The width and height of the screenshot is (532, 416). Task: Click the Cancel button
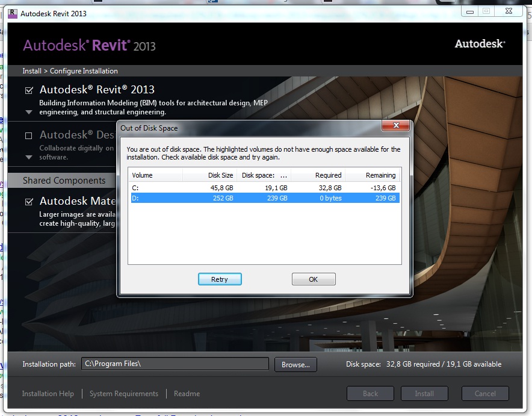point(485,393)
